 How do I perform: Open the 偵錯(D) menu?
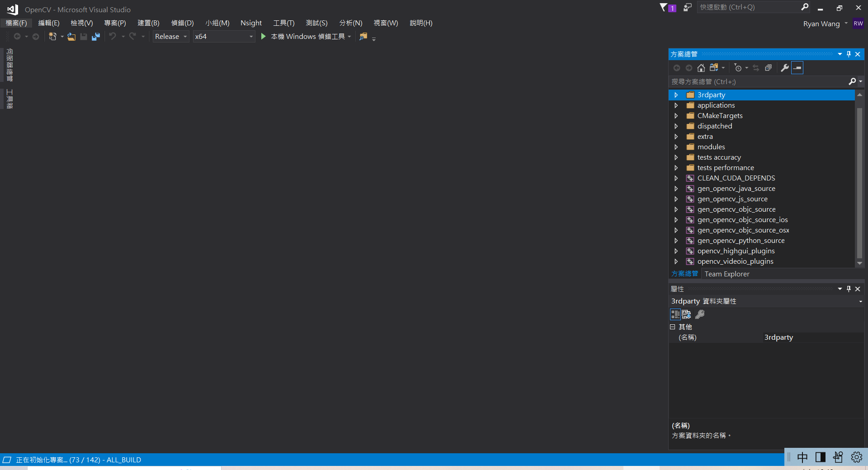pos(182,23)
